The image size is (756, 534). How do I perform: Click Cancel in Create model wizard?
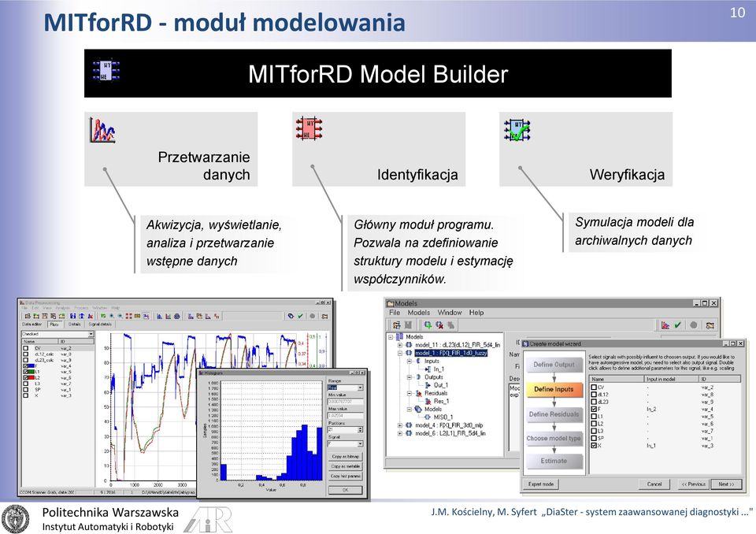tap(654, 484)
